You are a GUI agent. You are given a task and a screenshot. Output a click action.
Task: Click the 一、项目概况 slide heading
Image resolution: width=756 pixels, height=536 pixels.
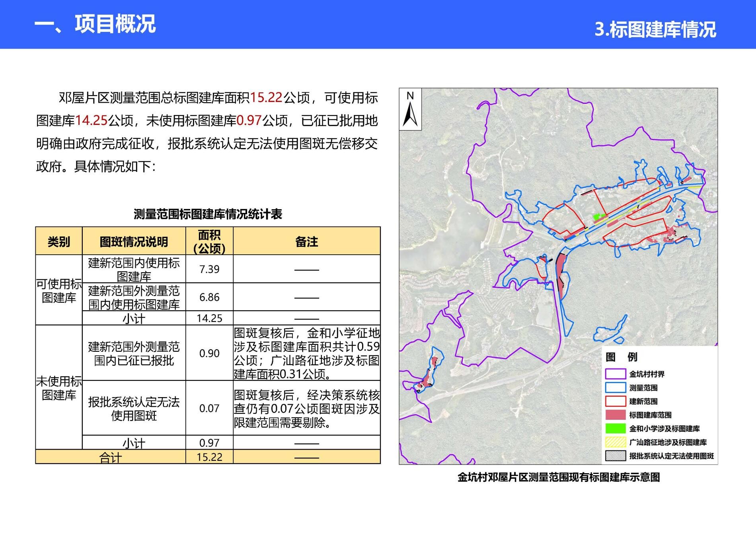coord(95,24)
